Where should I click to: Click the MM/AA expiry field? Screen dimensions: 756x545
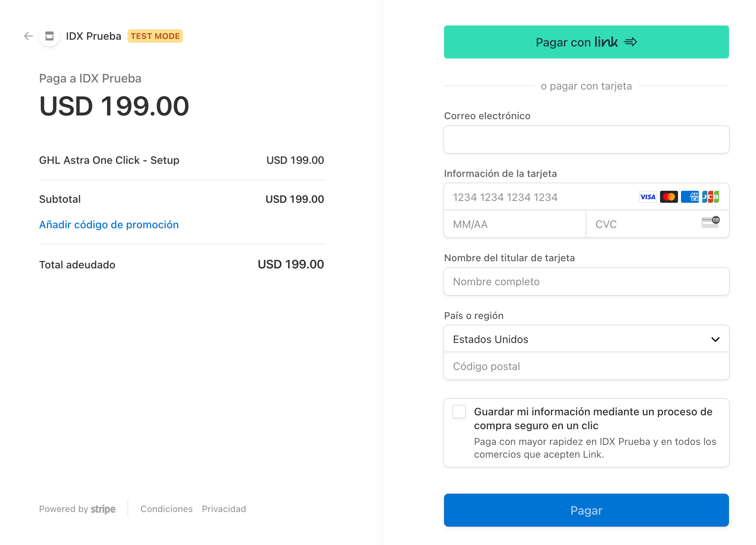click(514, 224)
